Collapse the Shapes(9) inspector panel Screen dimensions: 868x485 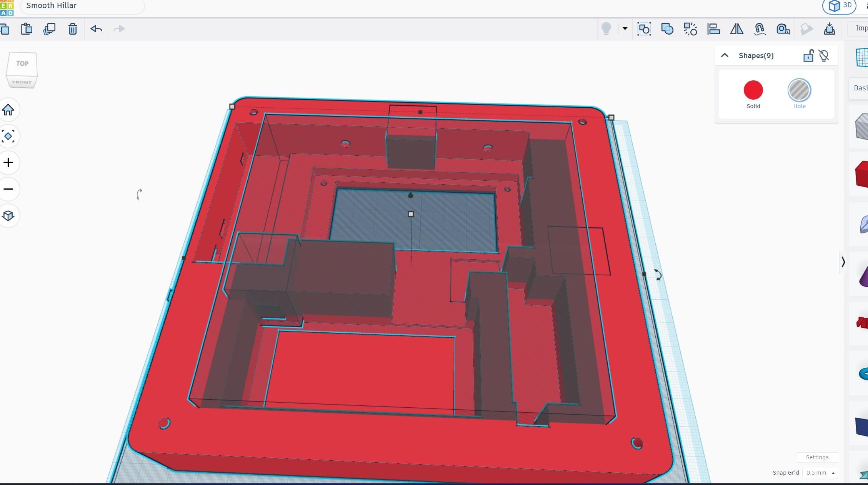(725, 55)
